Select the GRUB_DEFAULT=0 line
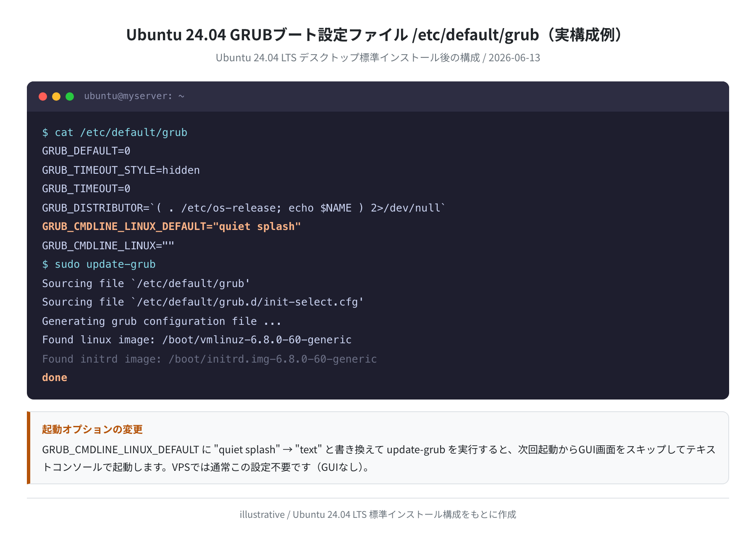The image size is (756, 538). coord(86,151)
